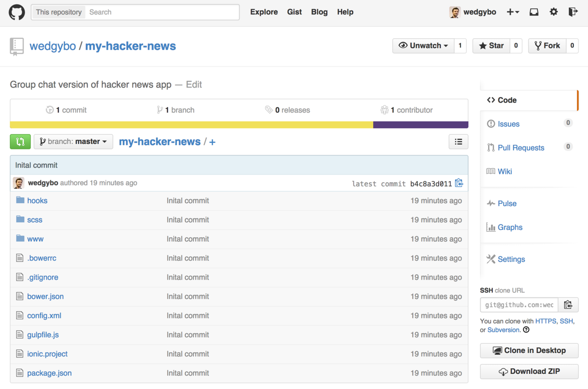
Task: Open the branch master selector
Action: tap(73, 142)
